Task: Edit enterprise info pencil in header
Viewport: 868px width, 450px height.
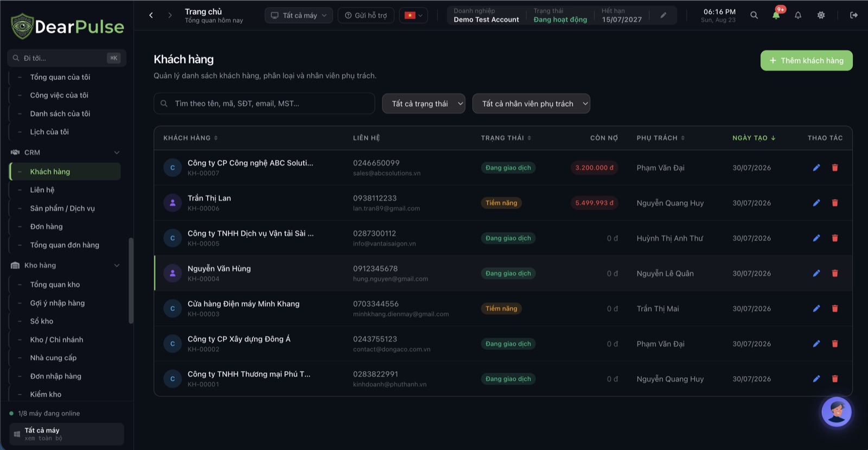Action: pyautogui.click(x=663, y=15)
